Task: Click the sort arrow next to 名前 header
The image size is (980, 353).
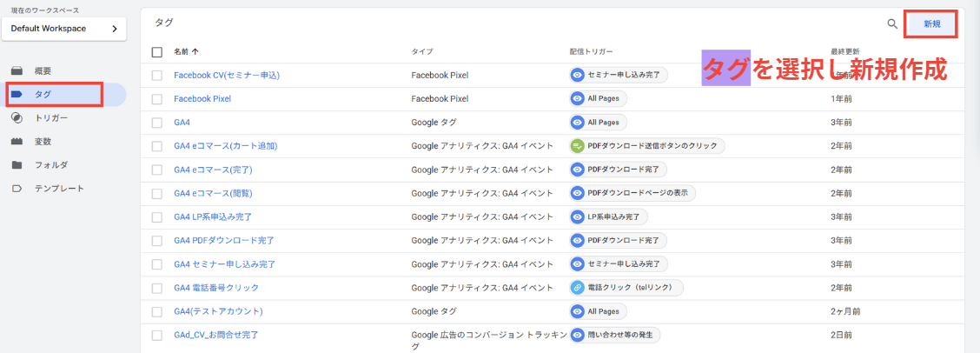Action: (x=195, y=52)
